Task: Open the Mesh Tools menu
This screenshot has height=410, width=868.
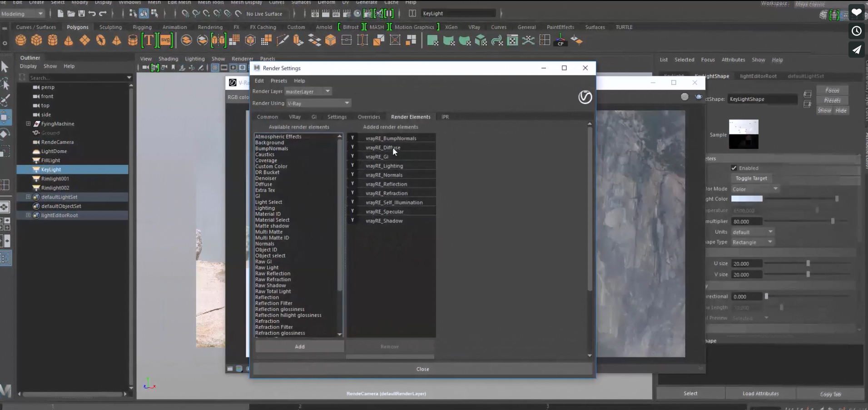Action: tap(211, 2)
